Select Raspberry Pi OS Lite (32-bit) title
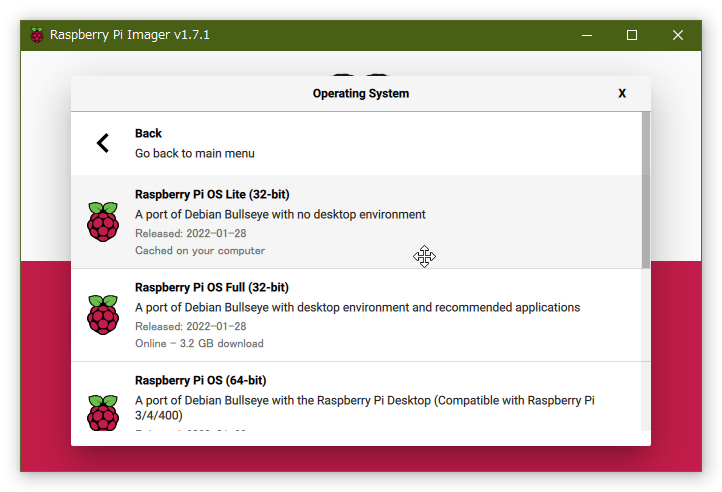This screenshot has height=492, width=722. coord(212,194)
